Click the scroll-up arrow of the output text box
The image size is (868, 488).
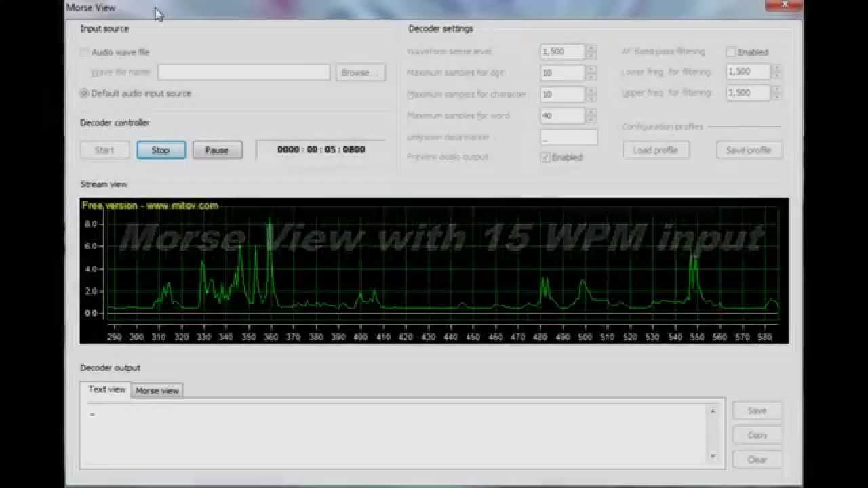click(713, 411)
